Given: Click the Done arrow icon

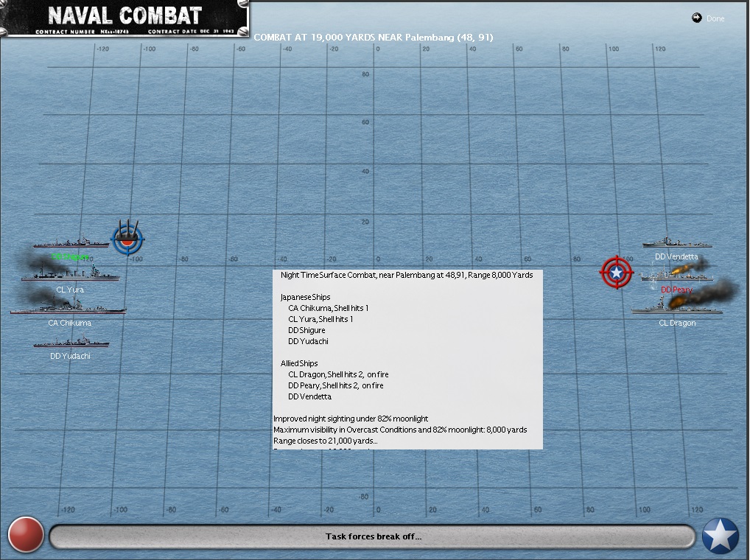Looking at the screenshot, I should tap(696, 18).
